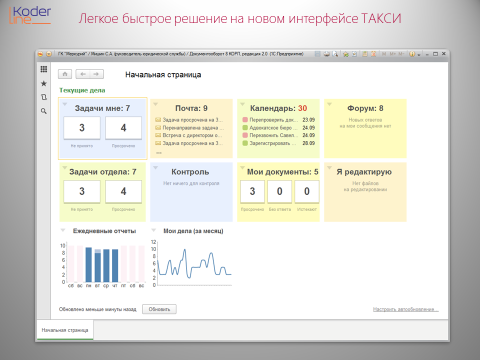Expand the Мои дела chart menu triangle
This screenshot has height=360, width=480.
coord(154,230)
